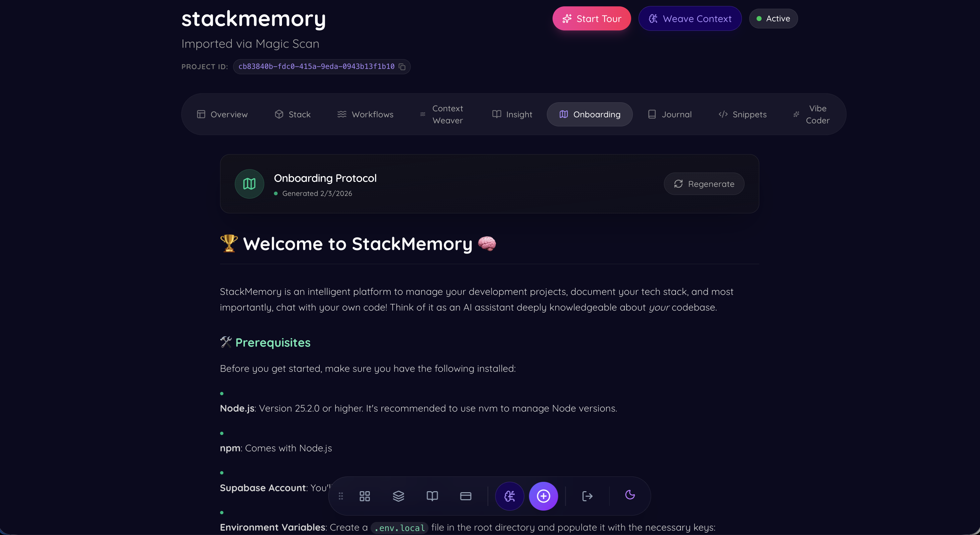Open the book icon in bottom dock
Viewport: 980px width, 535px height.
pyautogui.click(x=432, y=496)
